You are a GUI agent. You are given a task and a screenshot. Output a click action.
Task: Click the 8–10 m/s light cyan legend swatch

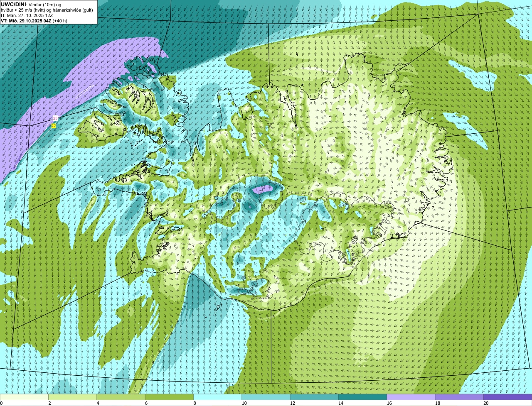(x=217, y=397)
